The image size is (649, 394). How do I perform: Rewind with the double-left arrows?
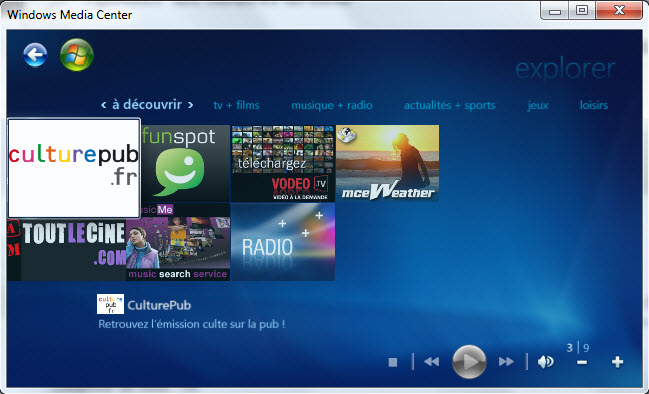432,362
